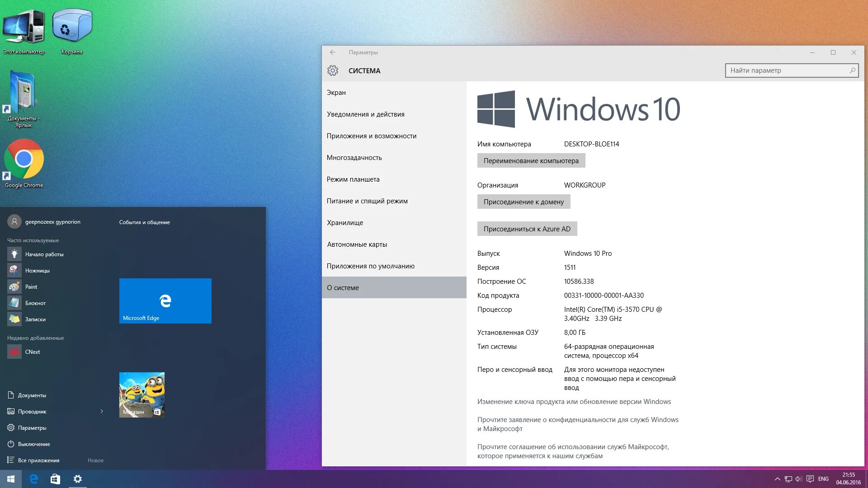Click the Settings gear icon beside СИСТЕМА
The image size is (868, 488).
(333, 70)
